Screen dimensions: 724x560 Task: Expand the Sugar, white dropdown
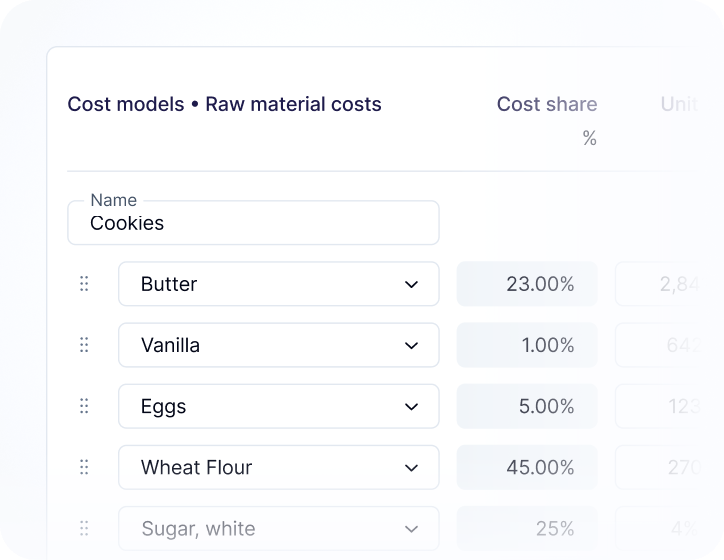pos(278,528)
